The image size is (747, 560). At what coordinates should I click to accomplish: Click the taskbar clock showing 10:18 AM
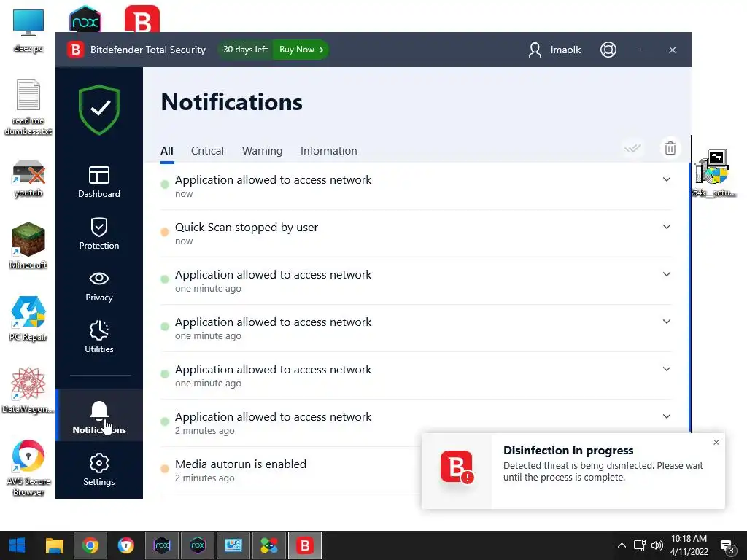pyautogui.click(x=689, y=545)
